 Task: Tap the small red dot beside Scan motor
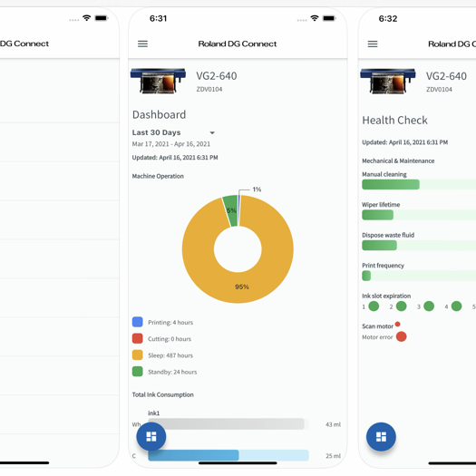point(397,324)
